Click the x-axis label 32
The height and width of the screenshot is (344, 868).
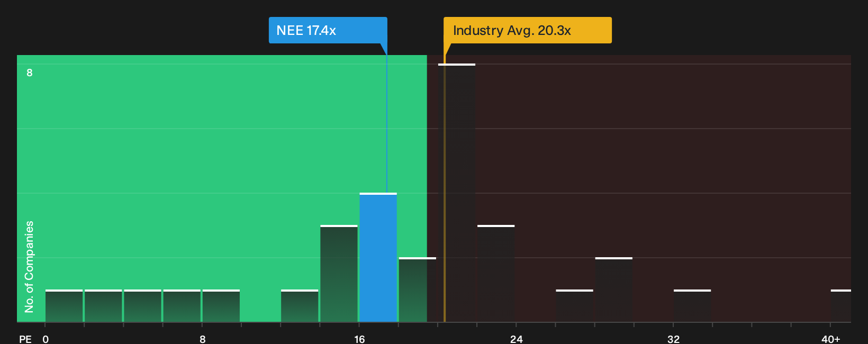click(x=673, y=339)
